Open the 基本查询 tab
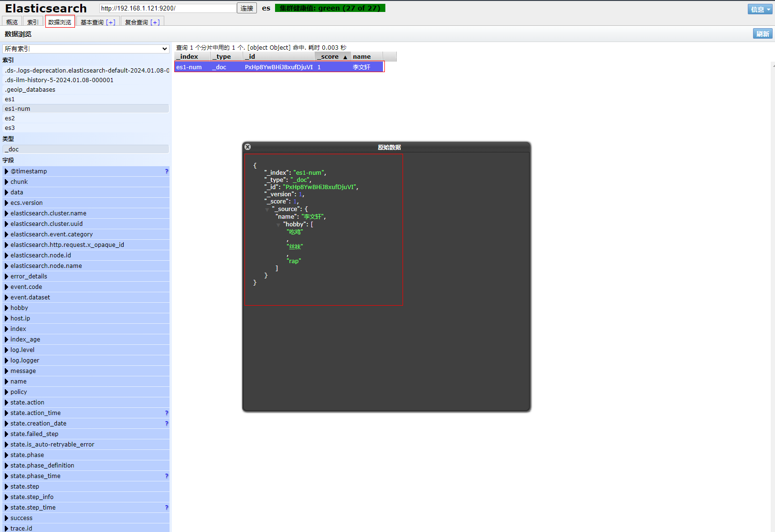The height and width of the screenshot is (532, 775). (x=97, y=22)
